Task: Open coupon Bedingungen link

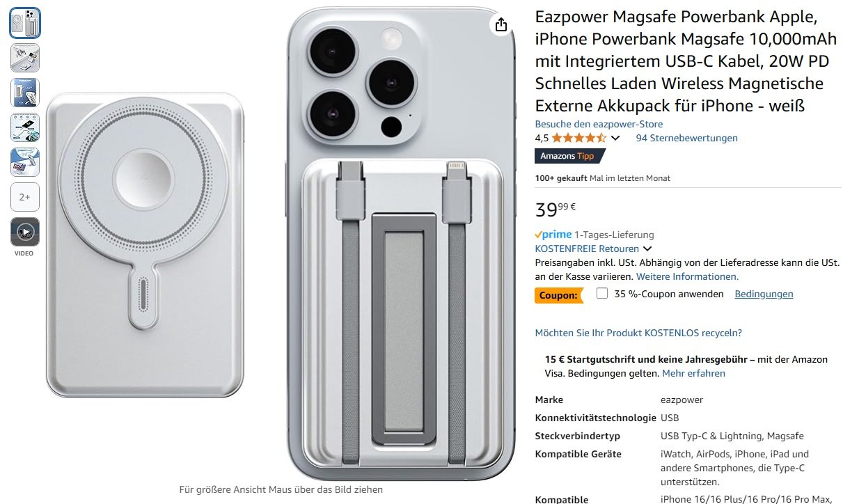Action: pyautogui.click(x=764, y=294)
